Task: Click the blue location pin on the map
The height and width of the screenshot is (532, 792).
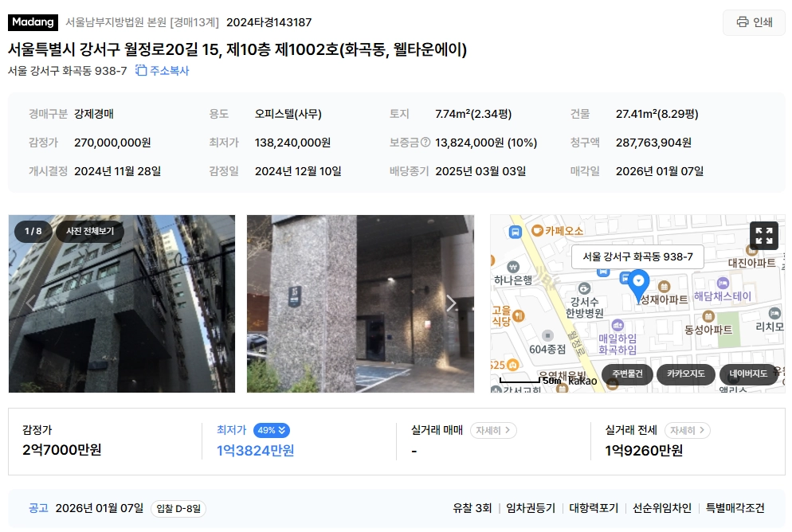Action: coord(638,286)
